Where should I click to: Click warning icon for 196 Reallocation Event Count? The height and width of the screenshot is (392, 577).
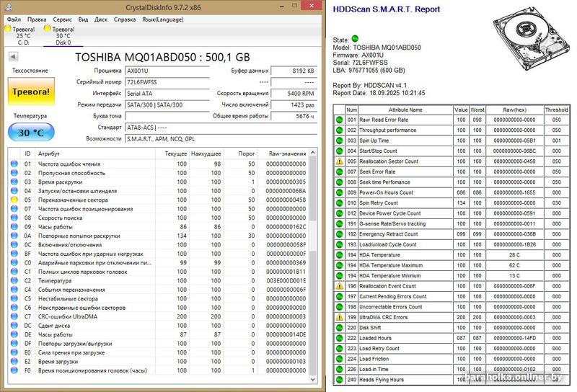(339, 286)
